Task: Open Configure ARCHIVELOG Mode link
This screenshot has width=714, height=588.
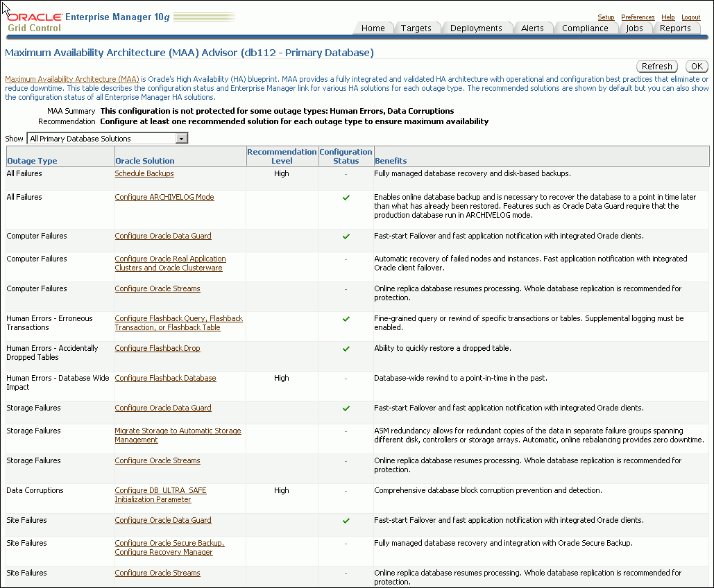Action: click(164, 197)
